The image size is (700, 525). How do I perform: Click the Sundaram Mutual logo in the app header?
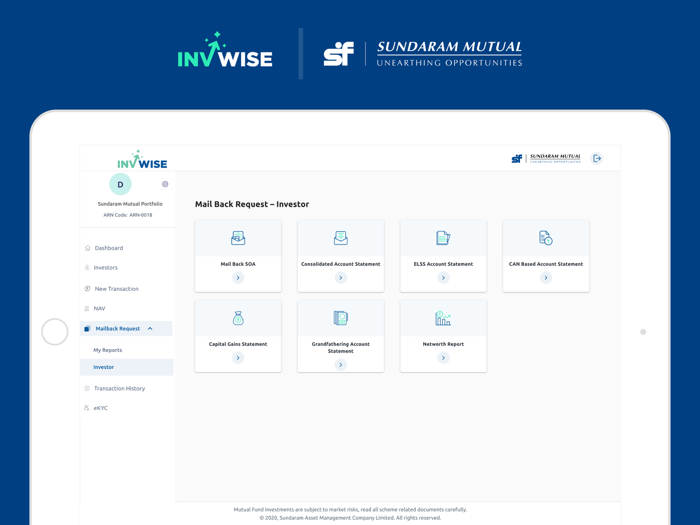(x=546, y=158)
